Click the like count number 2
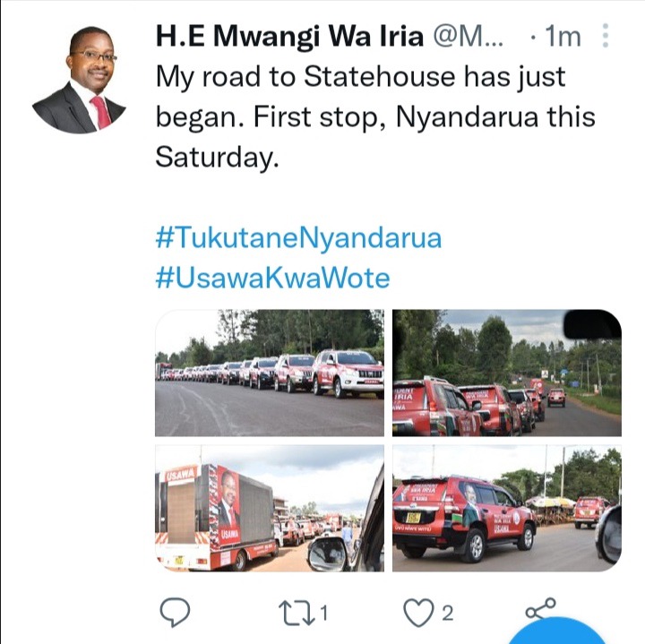The height and width of the screenshot is (644, 645). 448,613
